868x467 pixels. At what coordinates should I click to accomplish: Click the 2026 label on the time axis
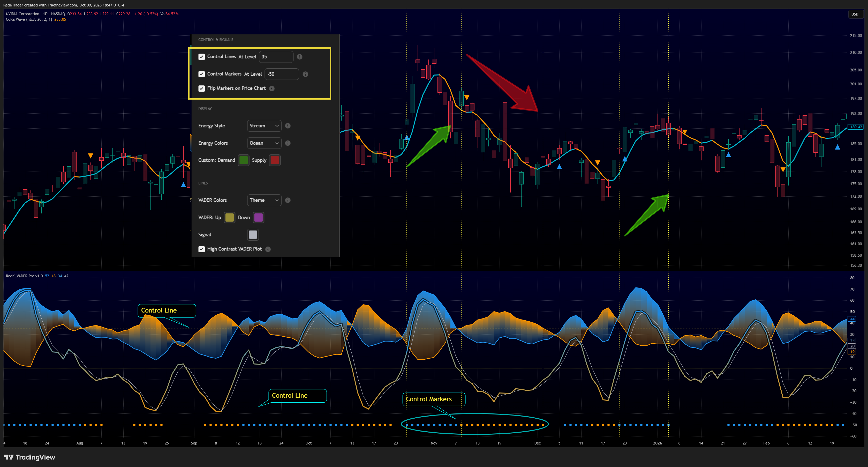pos(658,443)
